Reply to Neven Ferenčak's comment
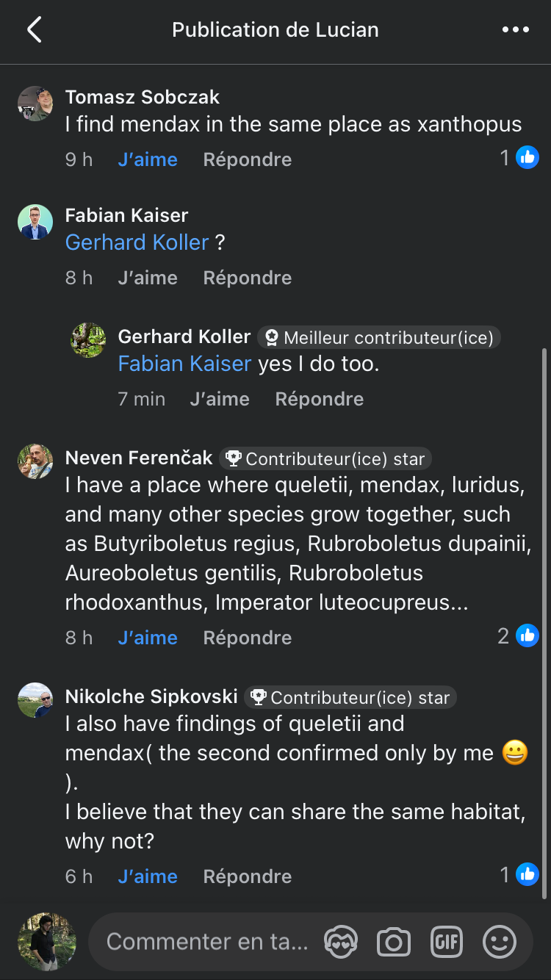The image size is (551, 980). (248, 638)
